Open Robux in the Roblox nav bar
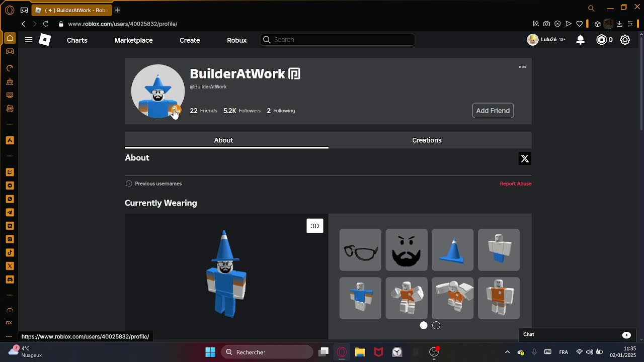This screenshot has height=362, width=644. (236, 40)
